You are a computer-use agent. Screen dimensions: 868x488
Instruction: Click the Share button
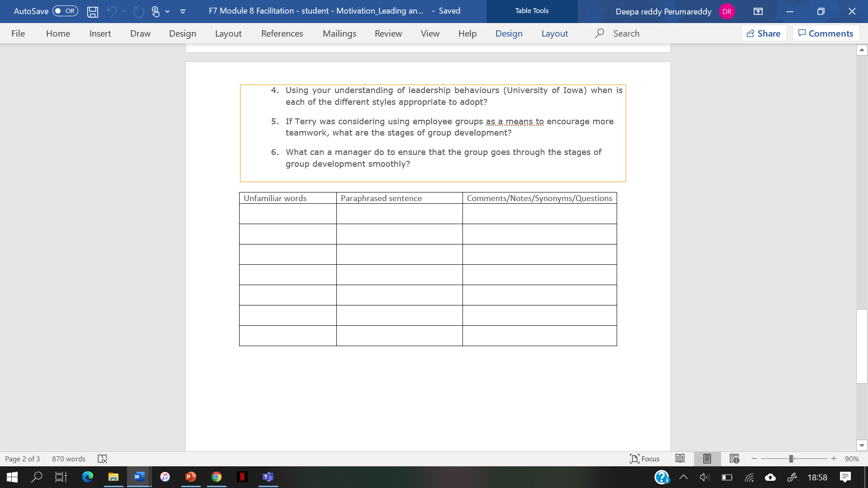pos(764,33)
